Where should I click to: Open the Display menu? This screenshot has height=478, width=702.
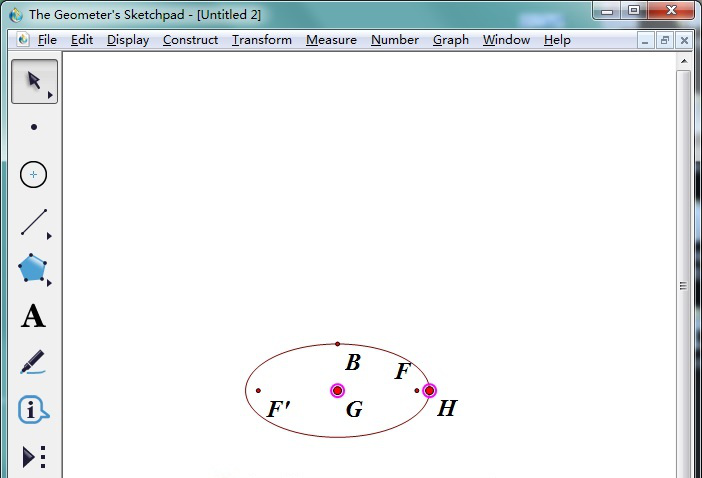pyautogui.click(x=128, y=40)
